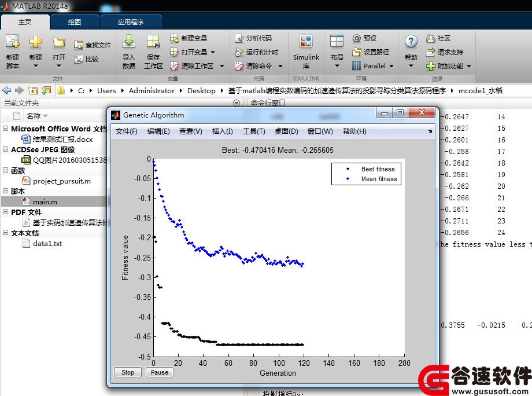Image resolution: width=532 pixels, height=396 pixels.
Task: Collapse the 文本文档 group
Action: pyautogui.click(x=5, y=233)
